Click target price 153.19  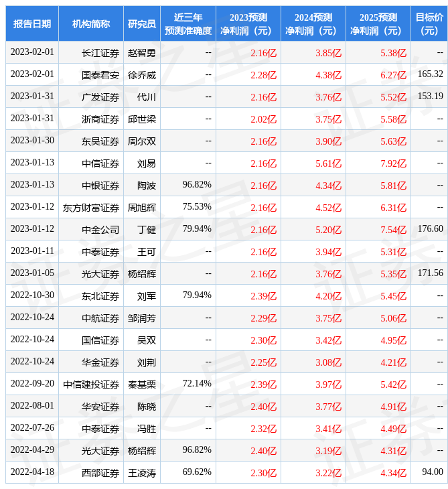pos(430,96)
